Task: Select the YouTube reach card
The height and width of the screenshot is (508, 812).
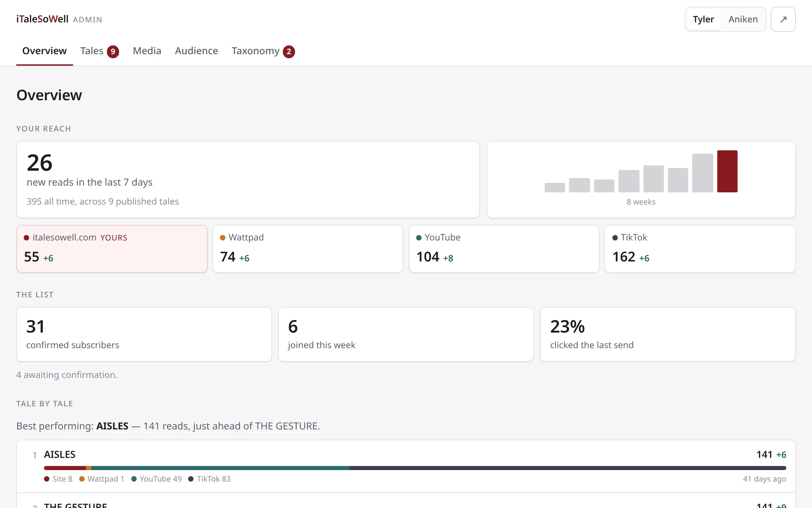Action: [504, 249]
